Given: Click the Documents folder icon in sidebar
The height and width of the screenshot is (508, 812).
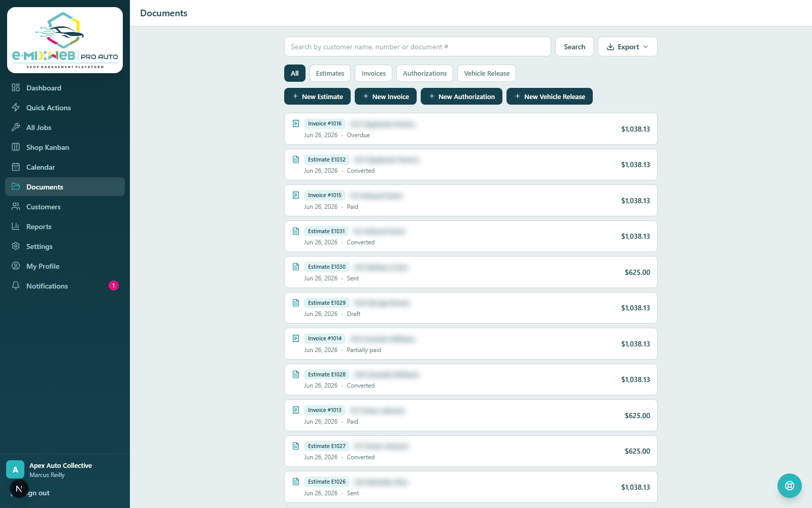Looking at the screenshot, I should coord(16,186).
